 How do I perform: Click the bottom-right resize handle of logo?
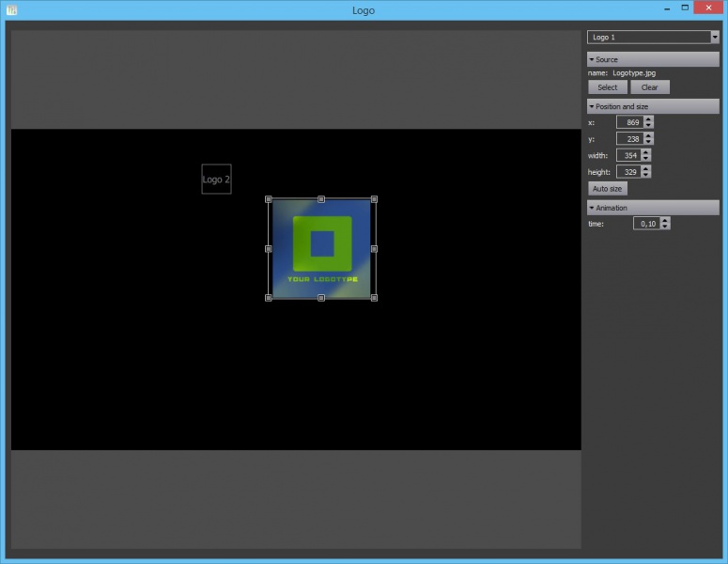tap(374, 298)
